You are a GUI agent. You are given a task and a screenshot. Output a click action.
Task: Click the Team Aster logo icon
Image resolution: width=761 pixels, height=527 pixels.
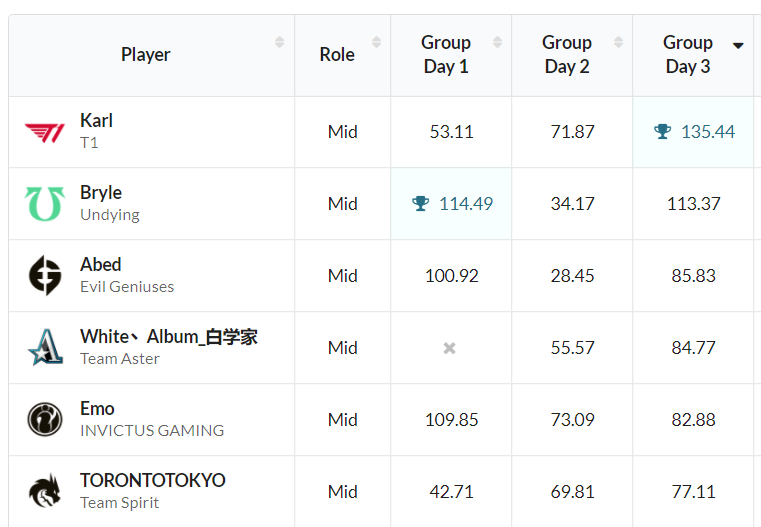(x=44, y=348)
